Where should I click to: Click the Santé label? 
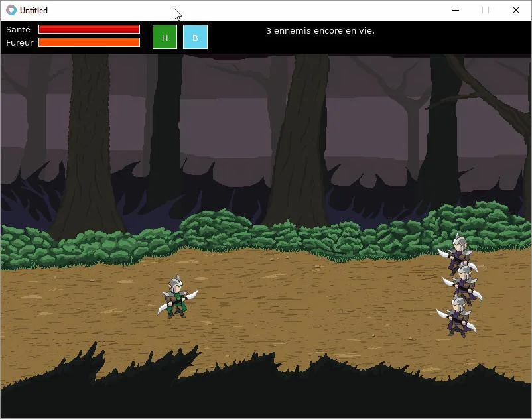[x=19, y=29]
